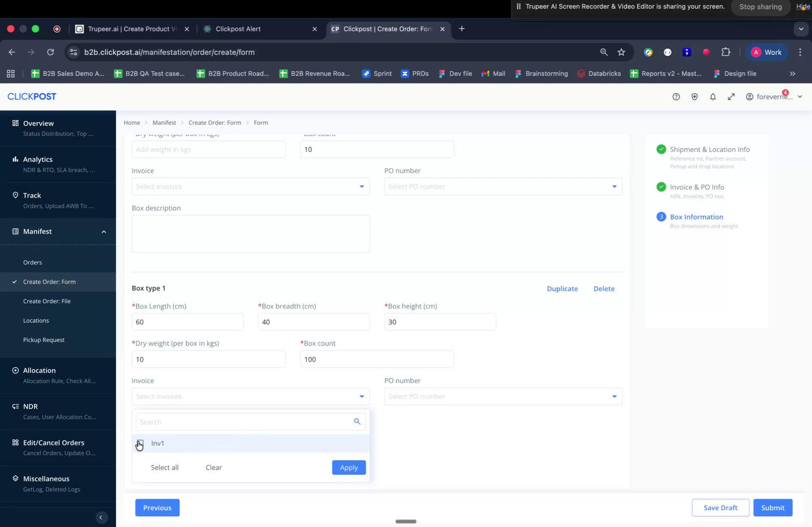Open the Analytics section icon
Image resolution: width=812 pixels, height=527 pixels.
(15, 159)
